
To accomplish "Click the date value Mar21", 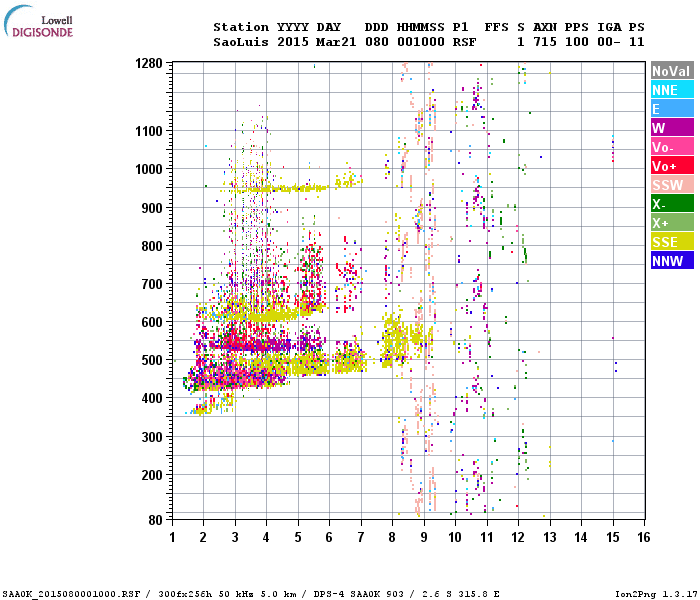I will [336, 42].
